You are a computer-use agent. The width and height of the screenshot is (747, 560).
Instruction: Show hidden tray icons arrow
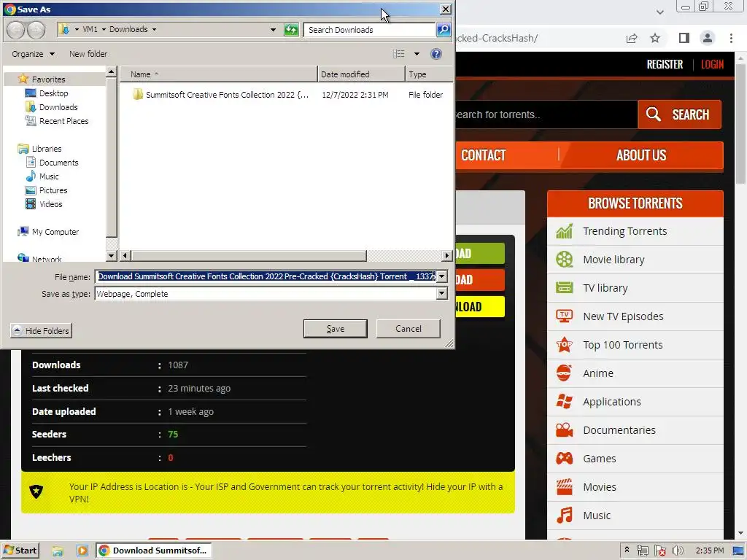point(627,550)
